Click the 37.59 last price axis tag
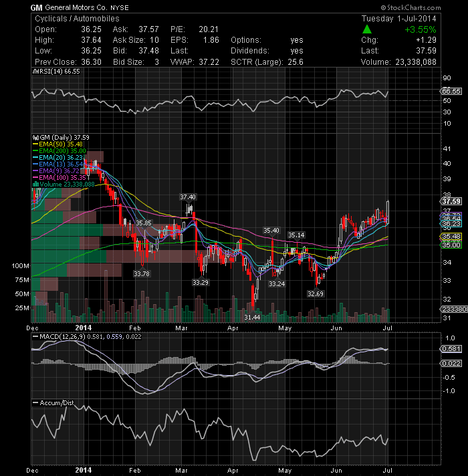The image size is (468, 476). pyautogui.click(x=451, y=202)
